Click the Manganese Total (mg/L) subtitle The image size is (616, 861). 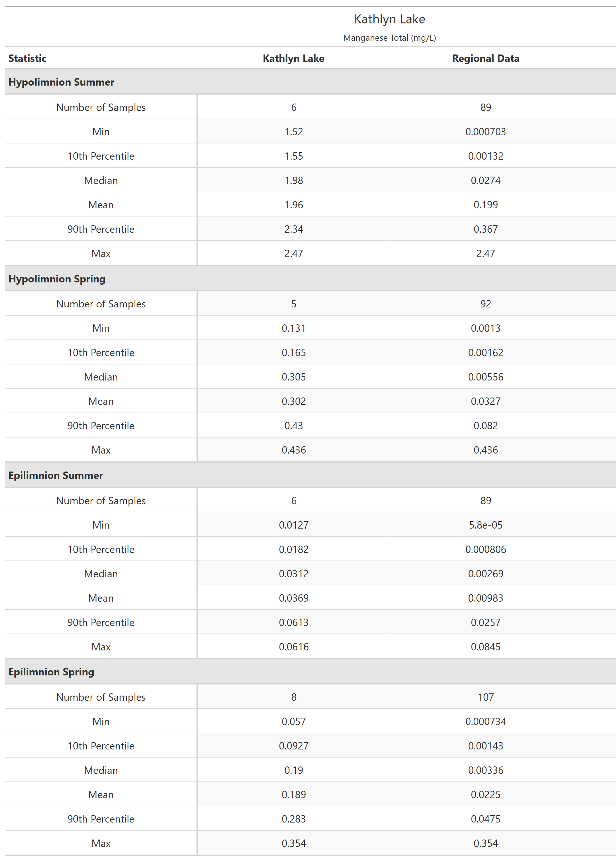pyautogui.click(x=389, y=38)
